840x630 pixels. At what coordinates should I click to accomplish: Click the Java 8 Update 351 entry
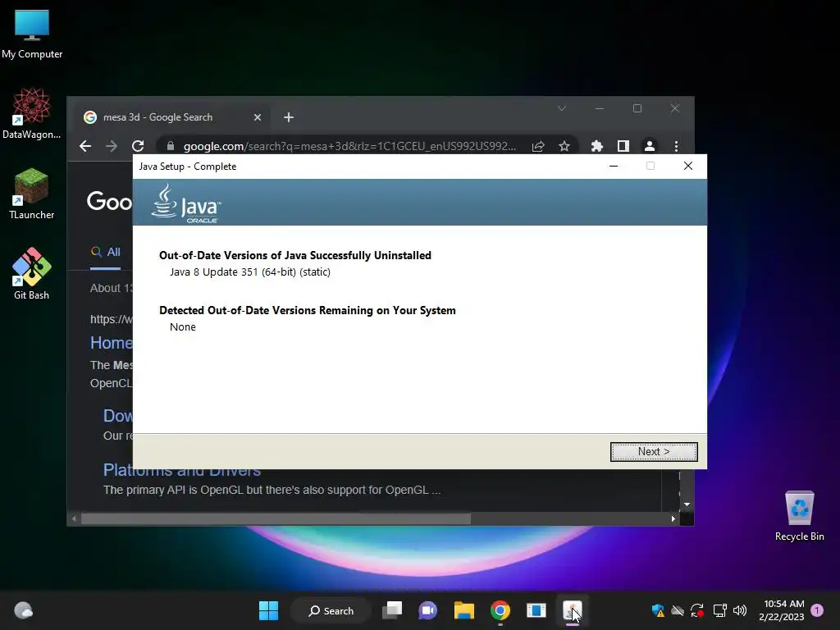(249, 272)
